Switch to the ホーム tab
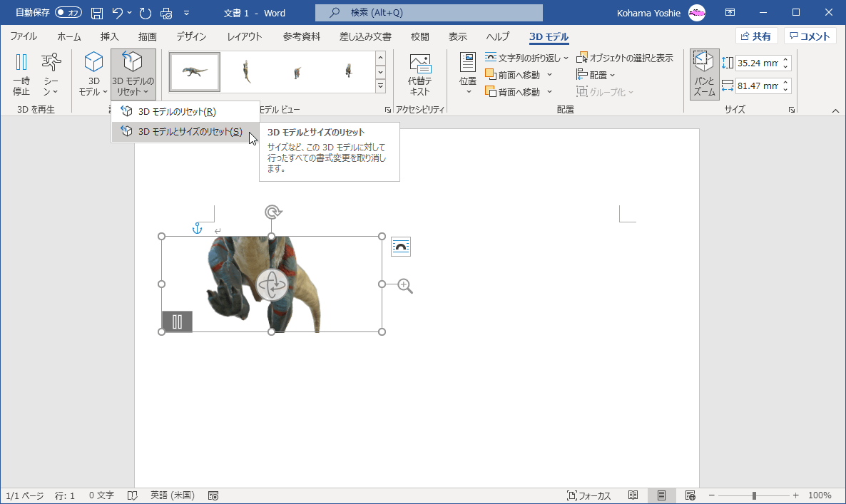The image size is (846, 504). (x=69, y=36)
